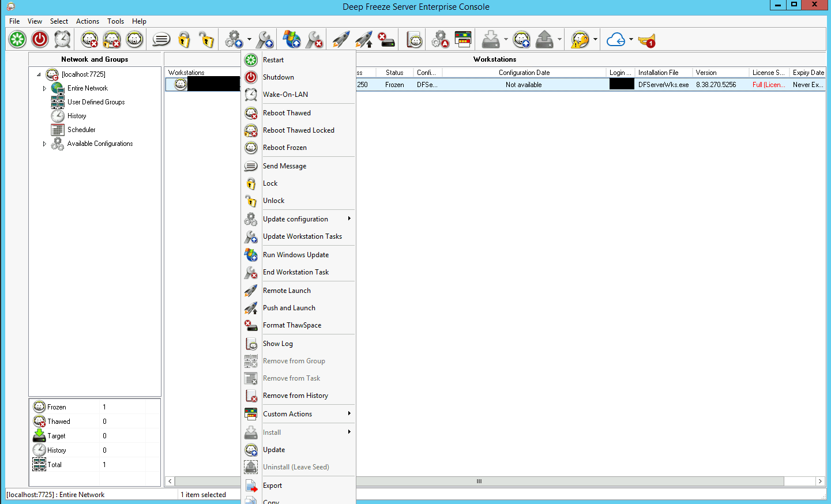831x504 pixels.
Task: Sort by the Version column header
Action: point(720,73)
